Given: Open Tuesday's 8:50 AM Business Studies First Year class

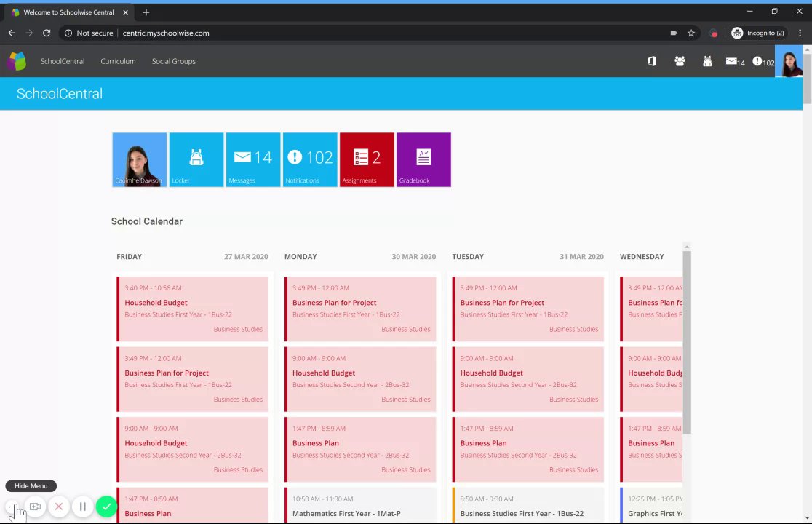Looking at the screenshot, I should [528, 505].
